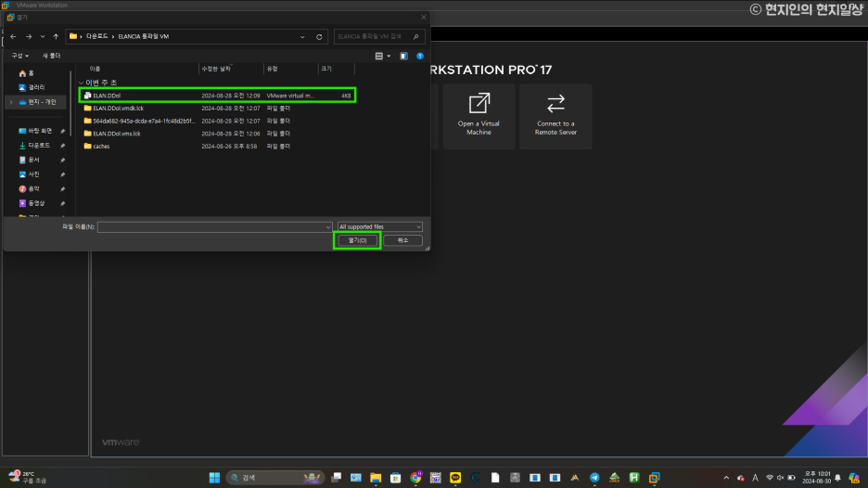Click Open a Virtual Machine tile in VMware
Viewport: 868px width, 488px height.
tap(479, 116)
